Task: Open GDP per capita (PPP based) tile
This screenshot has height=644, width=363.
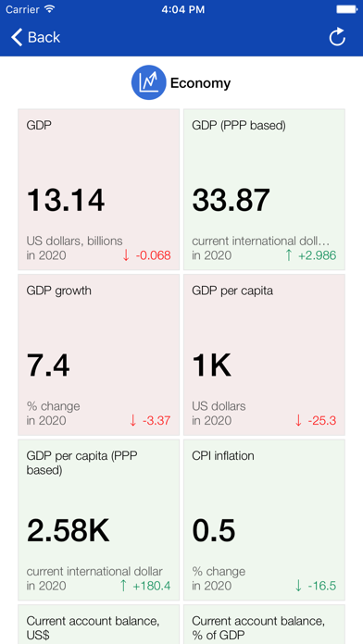Action: [x=99, y=520]
